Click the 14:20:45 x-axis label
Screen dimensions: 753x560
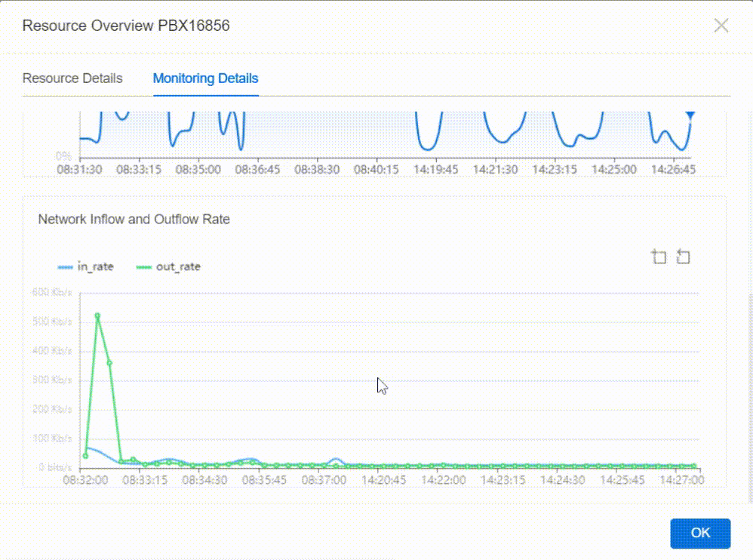click(x=382, y=479)
